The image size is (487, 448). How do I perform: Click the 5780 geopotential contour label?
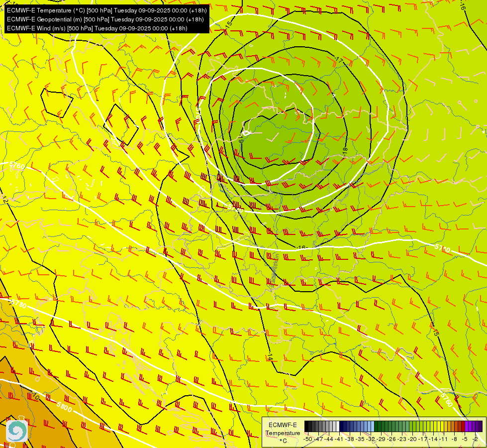pos(17,304)
